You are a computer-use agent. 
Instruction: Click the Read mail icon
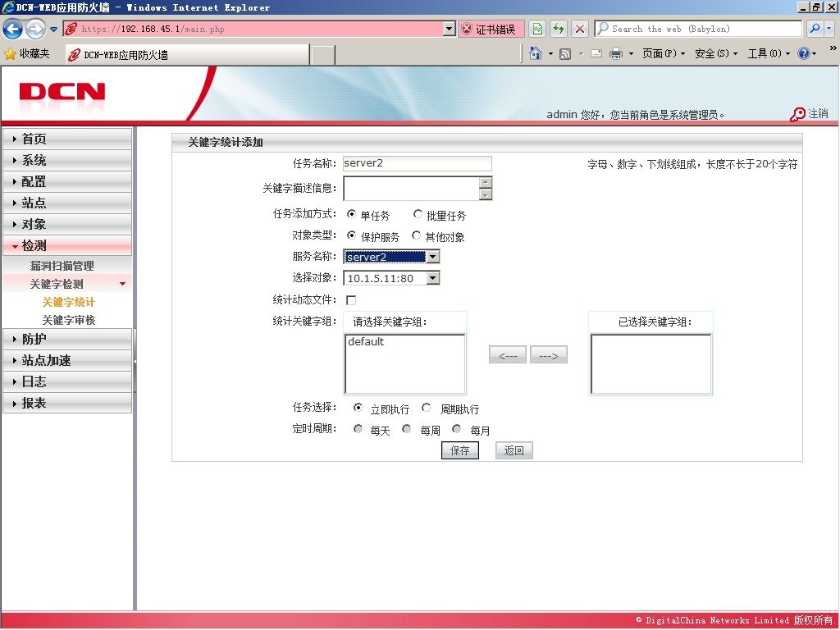click(x=596, y=53)
